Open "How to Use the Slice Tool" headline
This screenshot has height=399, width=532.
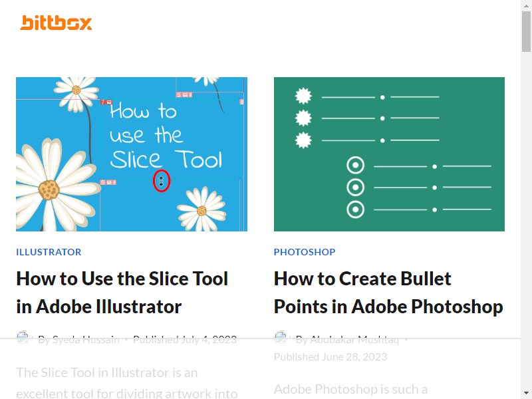click(x=122, y=293)
